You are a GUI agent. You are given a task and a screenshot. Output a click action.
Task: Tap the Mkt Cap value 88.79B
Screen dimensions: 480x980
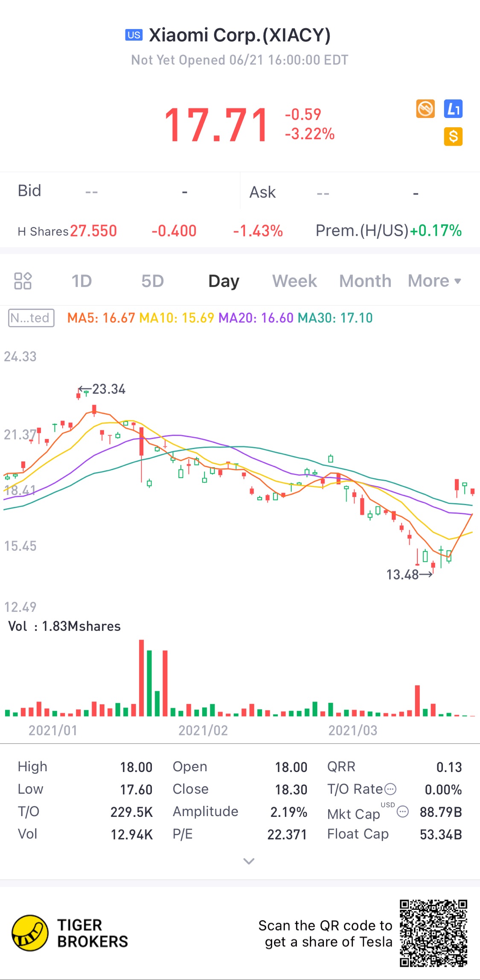pos(441,812)
